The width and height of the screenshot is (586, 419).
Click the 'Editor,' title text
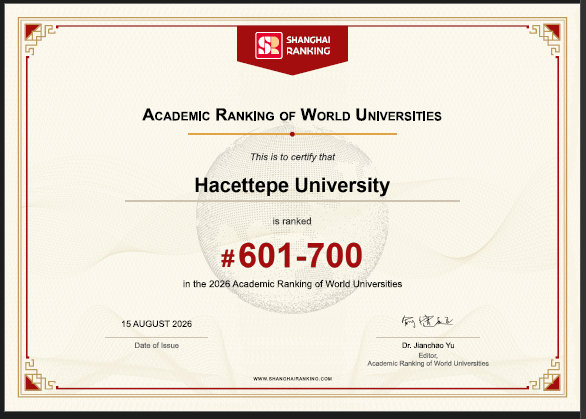coord(428,355)
